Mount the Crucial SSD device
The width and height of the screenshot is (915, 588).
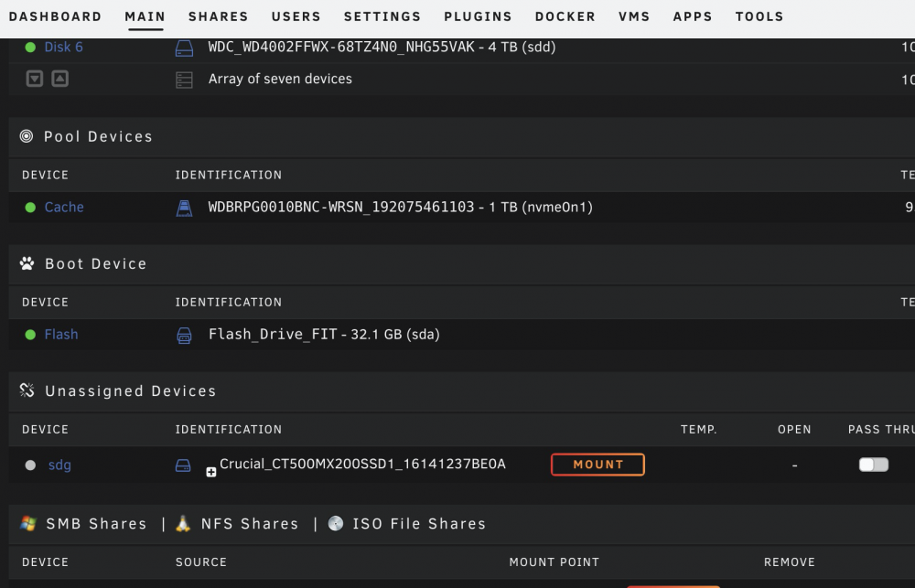(x=597, y=465)
